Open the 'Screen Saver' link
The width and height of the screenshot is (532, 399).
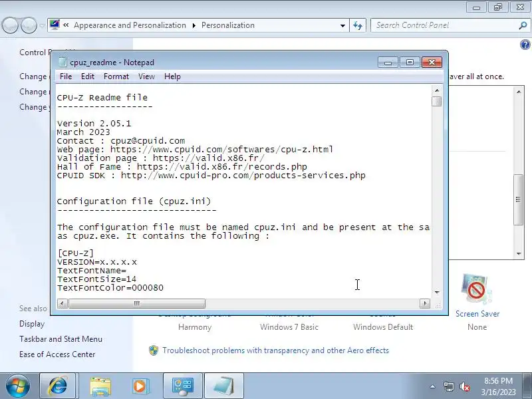[x=477, y=314]
